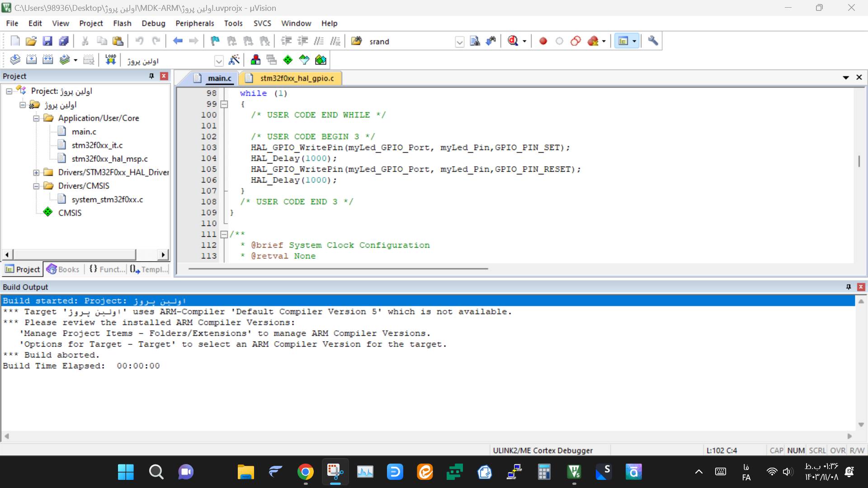Open the batch build dropdown arrow

tap(75, 60)
